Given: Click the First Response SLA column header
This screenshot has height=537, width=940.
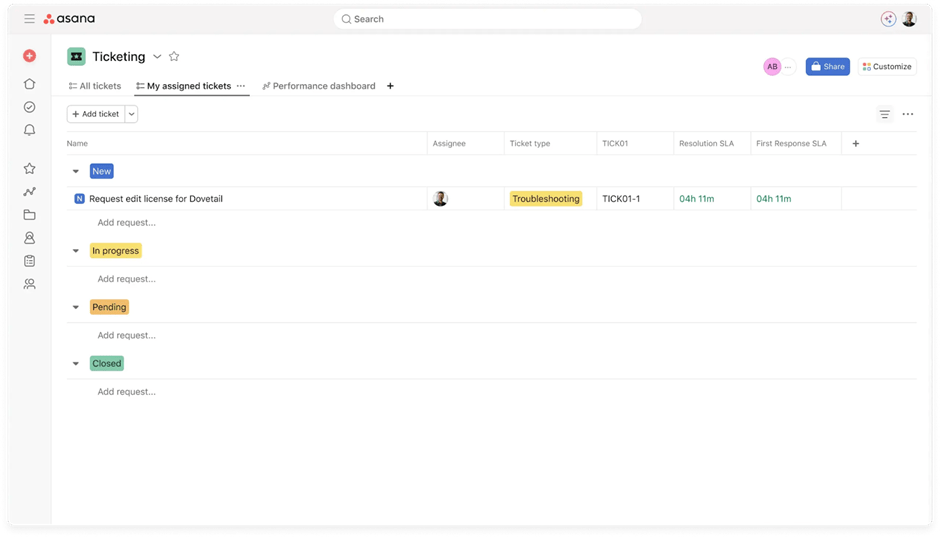Looking at the screenshot, I should [x=791, y=143].
